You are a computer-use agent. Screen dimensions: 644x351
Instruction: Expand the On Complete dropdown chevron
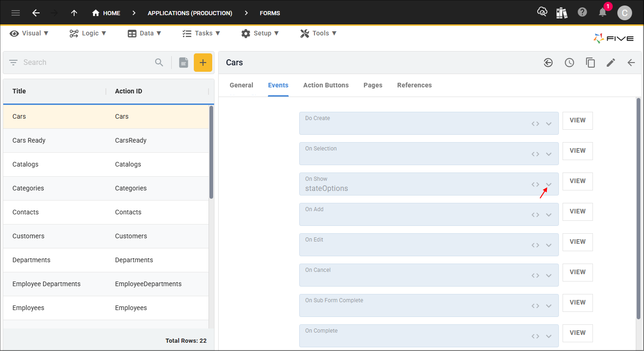[549, 336]
